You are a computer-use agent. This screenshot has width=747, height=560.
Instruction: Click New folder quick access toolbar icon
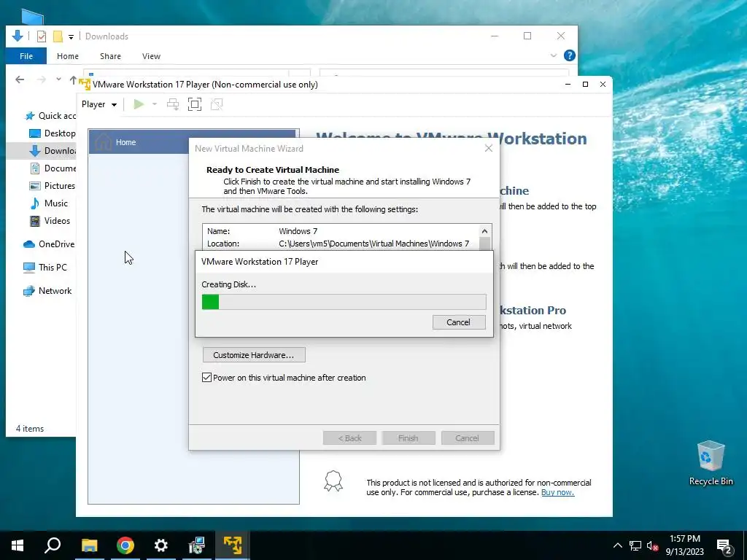(58, 36)
